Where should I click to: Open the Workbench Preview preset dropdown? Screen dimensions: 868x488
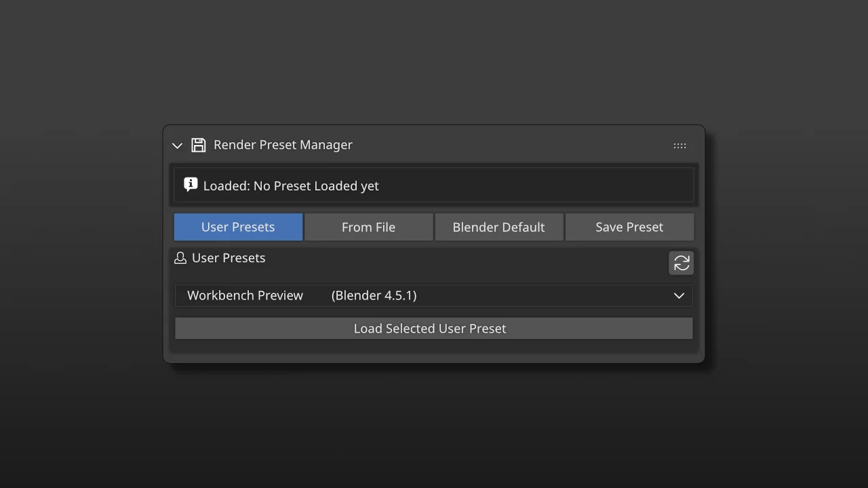coord(434,296)
